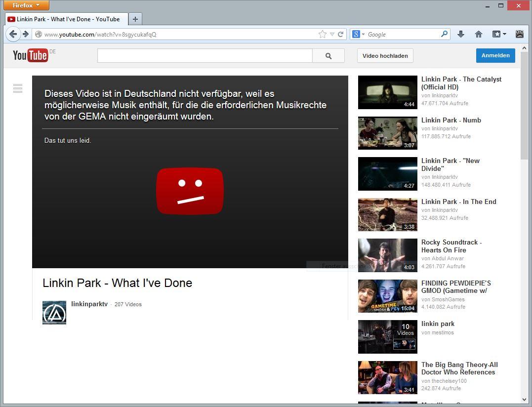The image size is (532, 407).
Task: Click the PewDiePie GMOD video thumbnail
Action: tap(388, 296)
